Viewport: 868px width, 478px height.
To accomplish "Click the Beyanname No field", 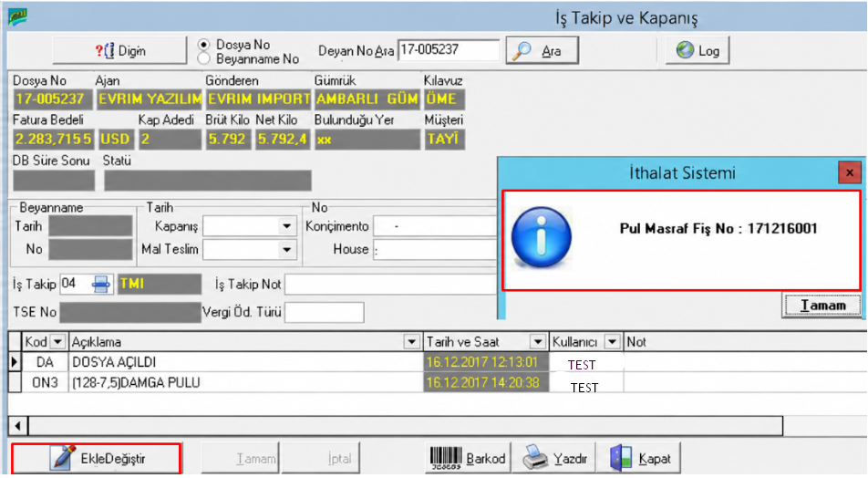I will click(x=90, y=250).
